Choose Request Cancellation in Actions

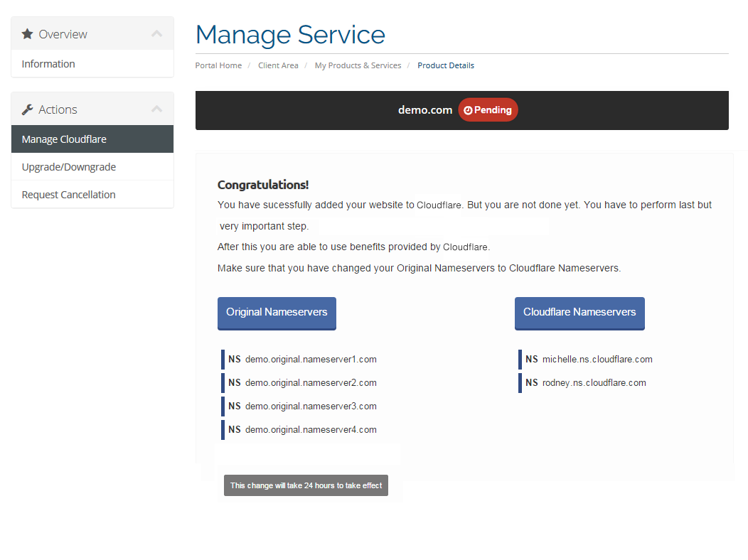(x=68, y=195)
